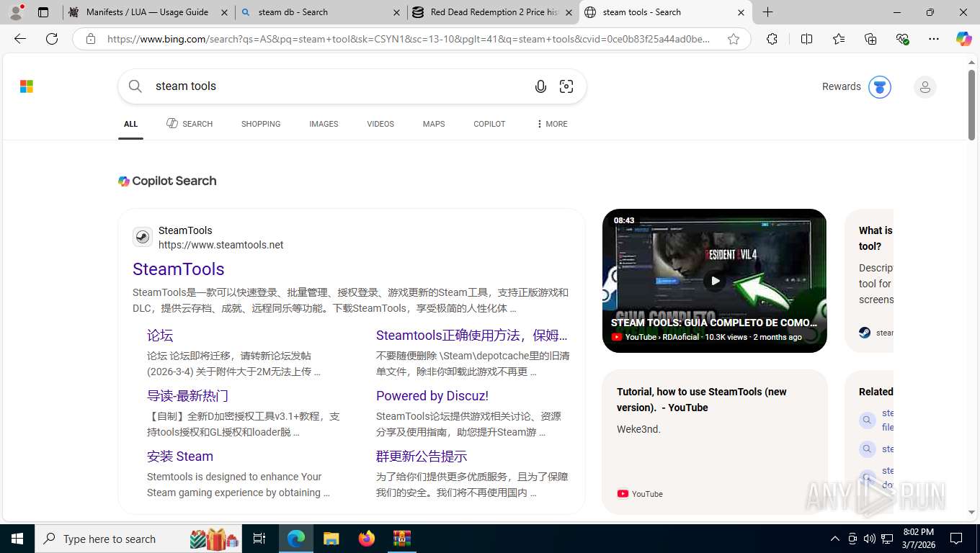980x553 pixels.
Task: Open the Windows Start menu
Action: [17, 539]
